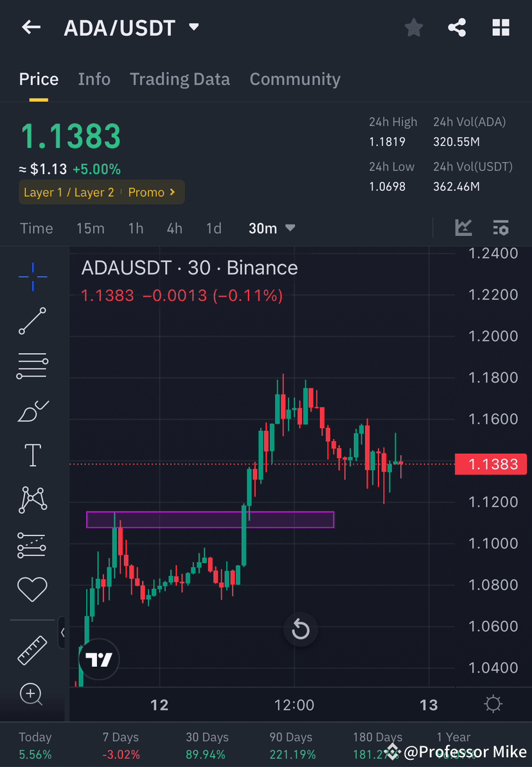Image resolution: width=532 pixels, height=767 pixels.
Task: Collapse the drawing tools sidebar chevron
Action: coord(62,633)
